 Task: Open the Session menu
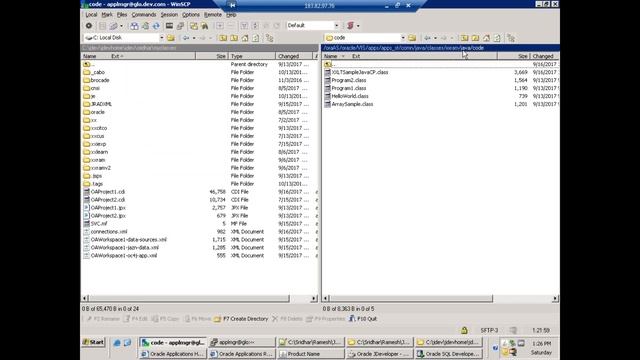click(169, 15)
